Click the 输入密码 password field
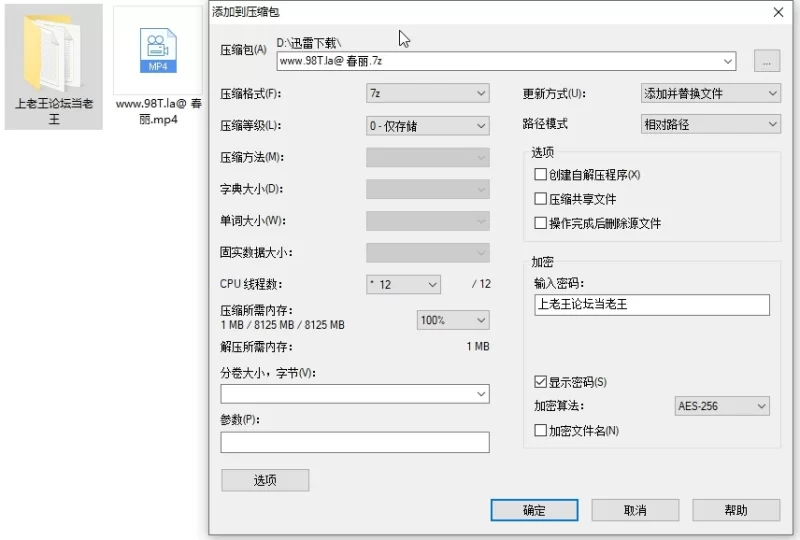Image resolution: width=800 pixels, height=540 pixels. point(652,305)
